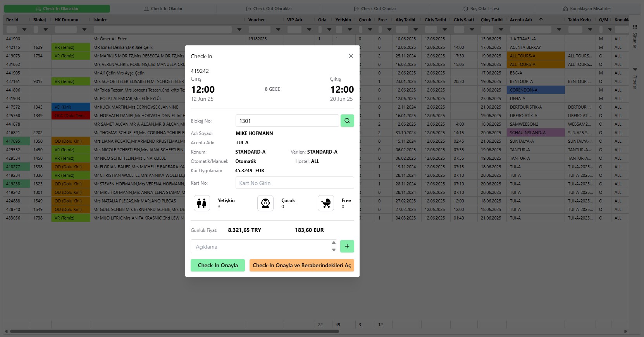Open filter menu for Giriş Tarihi column
This screenshot has width=644, height=337.
point(445,29)
